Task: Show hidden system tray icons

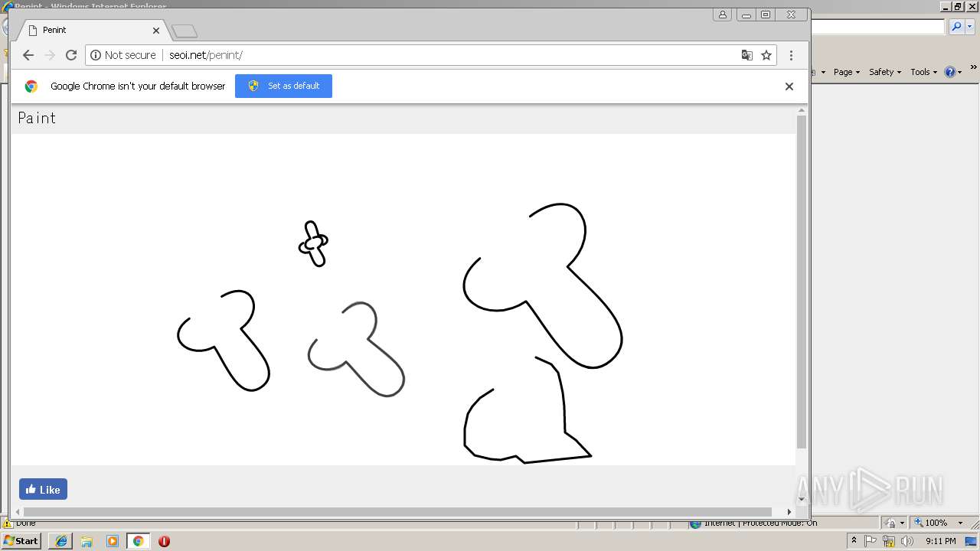Action: point(854,541)
